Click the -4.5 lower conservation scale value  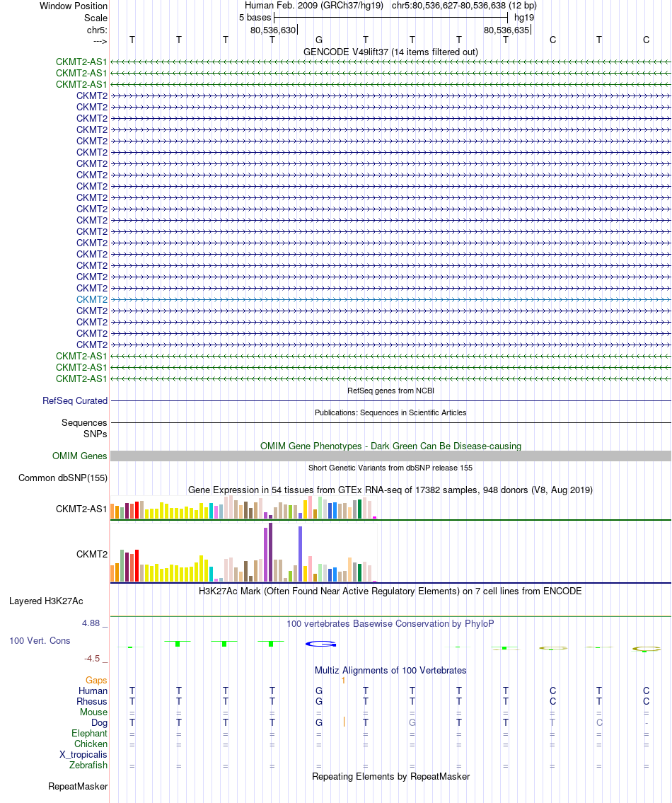coord(92,659)
